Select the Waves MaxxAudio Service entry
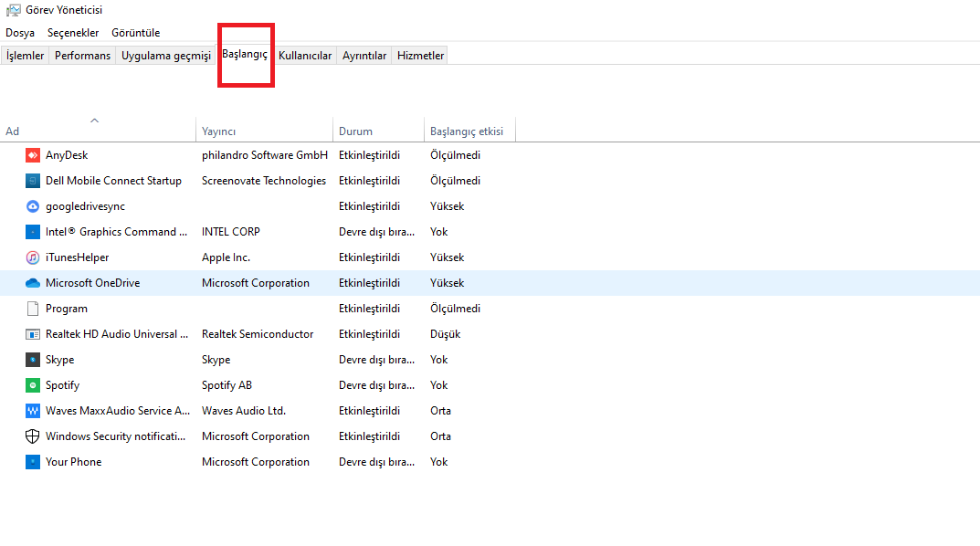The image size is (980, 546). point(118,411)
